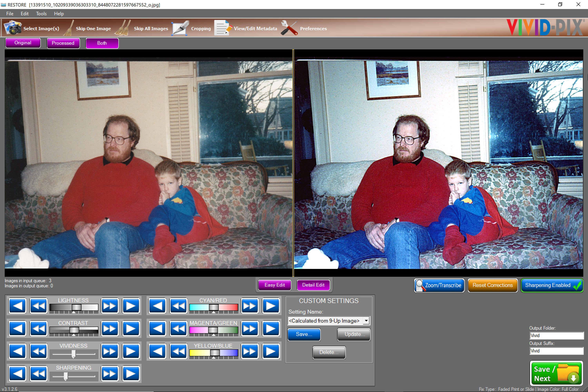Decrease Sharpening by single-arrow step
588x392 pixels.
[17, 374]
